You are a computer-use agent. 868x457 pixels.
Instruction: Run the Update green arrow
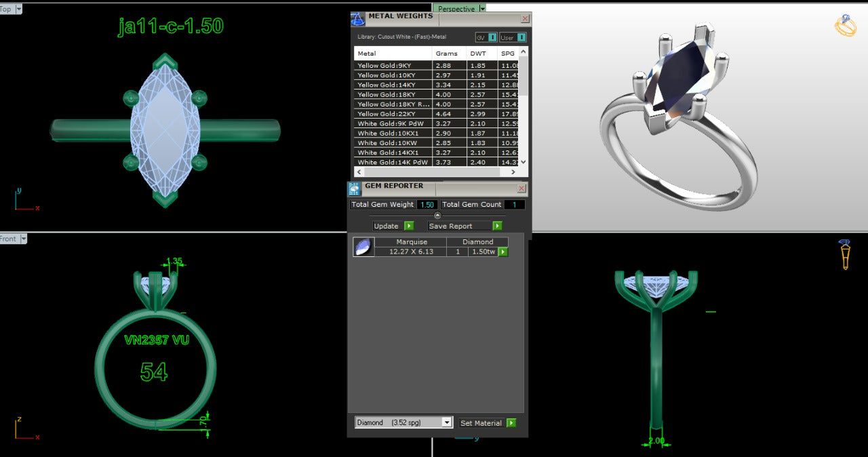tap(409, 226)
